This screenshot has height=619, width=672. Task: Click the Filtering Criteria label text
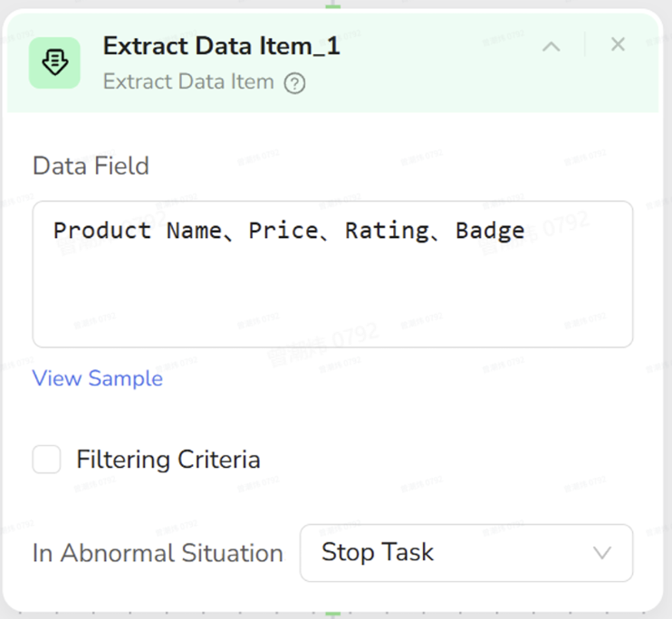[168, 460]
